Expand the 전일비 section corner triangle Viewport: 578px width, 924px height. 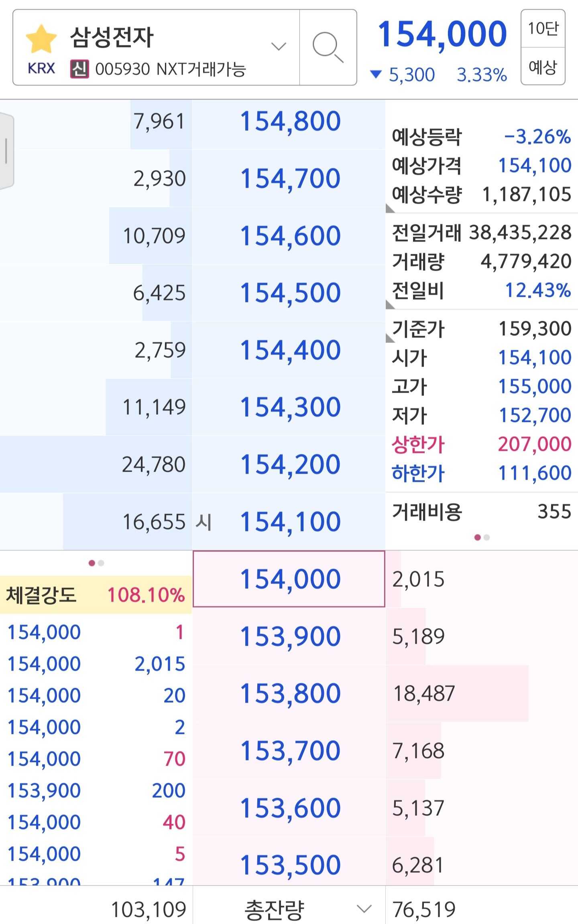tap(390, 304)
